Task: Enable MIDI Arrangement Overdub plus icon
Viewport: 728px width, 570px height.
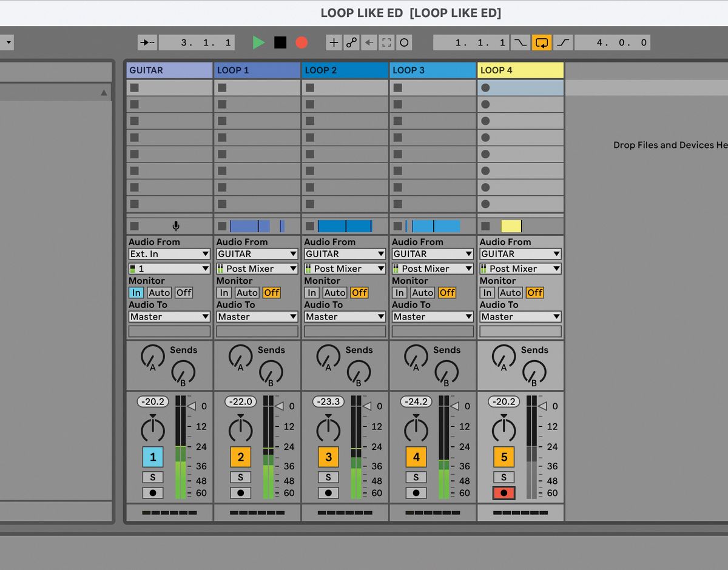Action: [x=334, y=42]
